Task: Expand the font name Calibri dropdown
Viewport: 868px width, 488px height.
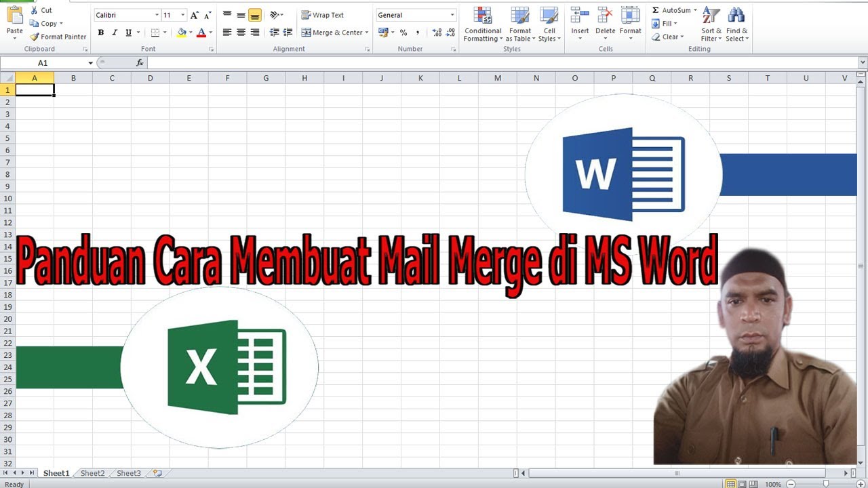Action: [157, 15]
